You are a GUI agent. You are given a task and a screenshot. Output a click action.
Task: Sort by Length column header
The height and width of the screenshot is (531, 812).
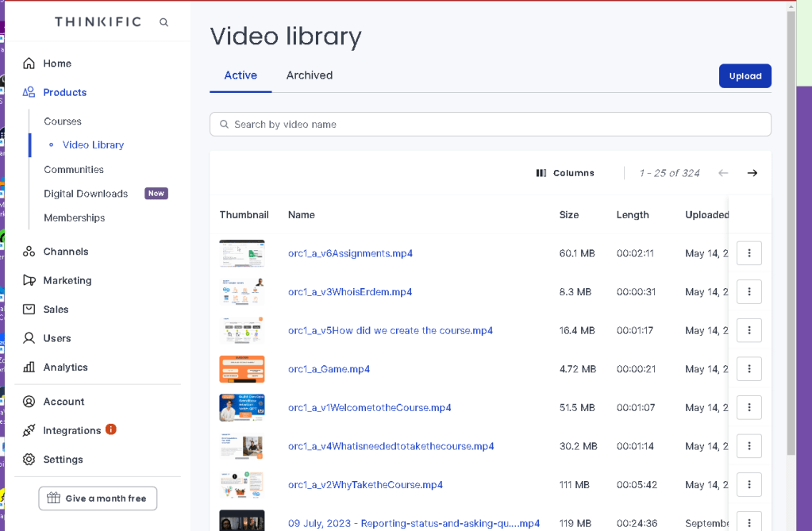pyautogui.click(x=633, y=215)
